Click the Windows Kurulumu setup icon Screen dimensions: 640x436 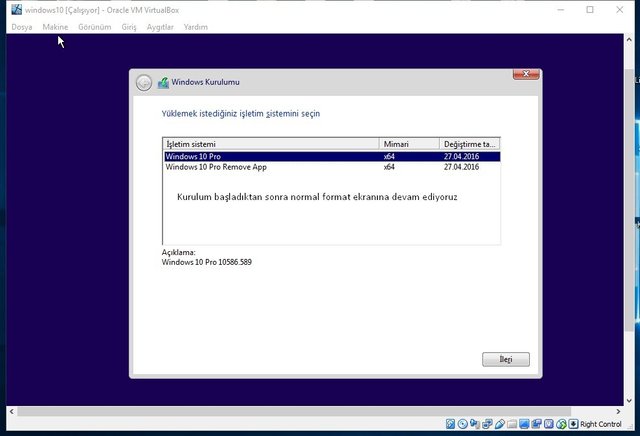[x=163, y=83]
